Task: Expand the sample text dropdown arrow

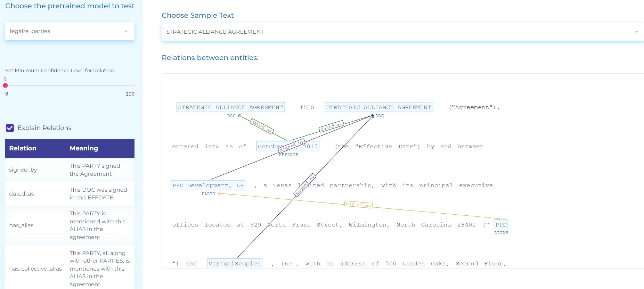Action: coord(636,32)
